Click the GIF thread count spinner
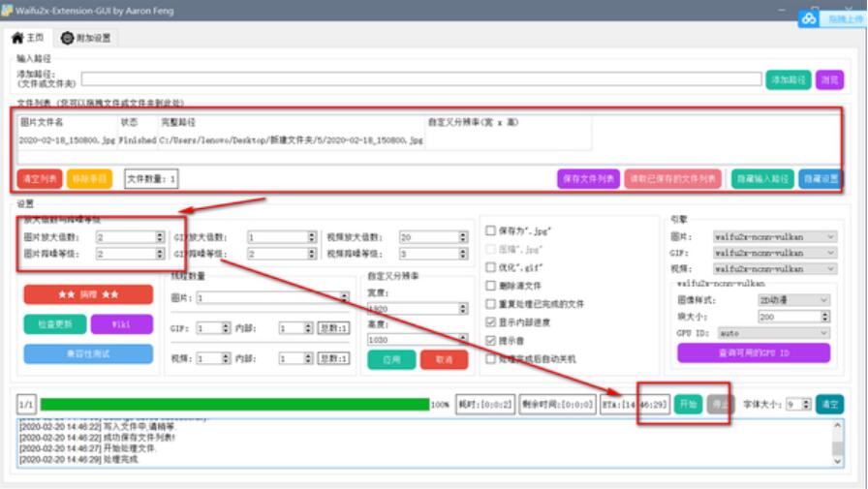The height and width of the screenshot is (489, 868). click(x=213, y=328)
